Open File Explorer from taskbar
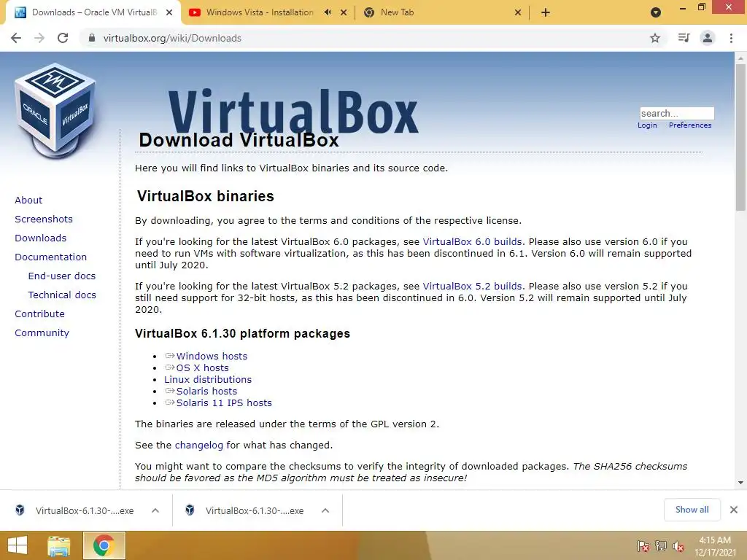 [58, 545]
